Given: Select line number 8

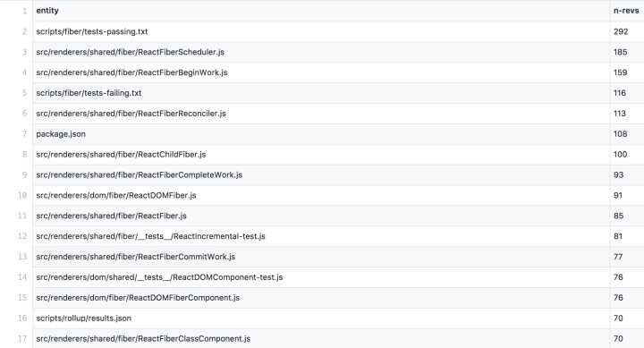Looking at the screenshot, I should pos(24,155).
